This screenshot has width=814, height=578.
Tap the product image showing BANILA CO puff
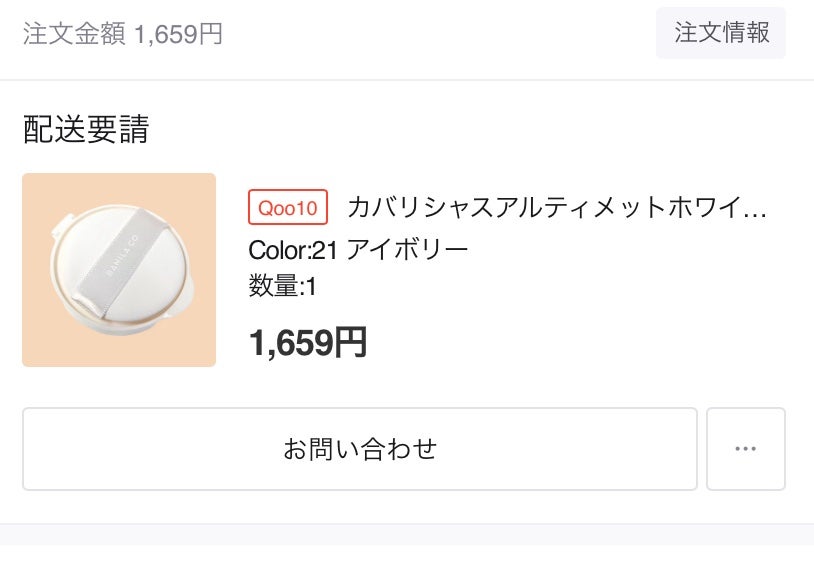[x=118, y=270]
